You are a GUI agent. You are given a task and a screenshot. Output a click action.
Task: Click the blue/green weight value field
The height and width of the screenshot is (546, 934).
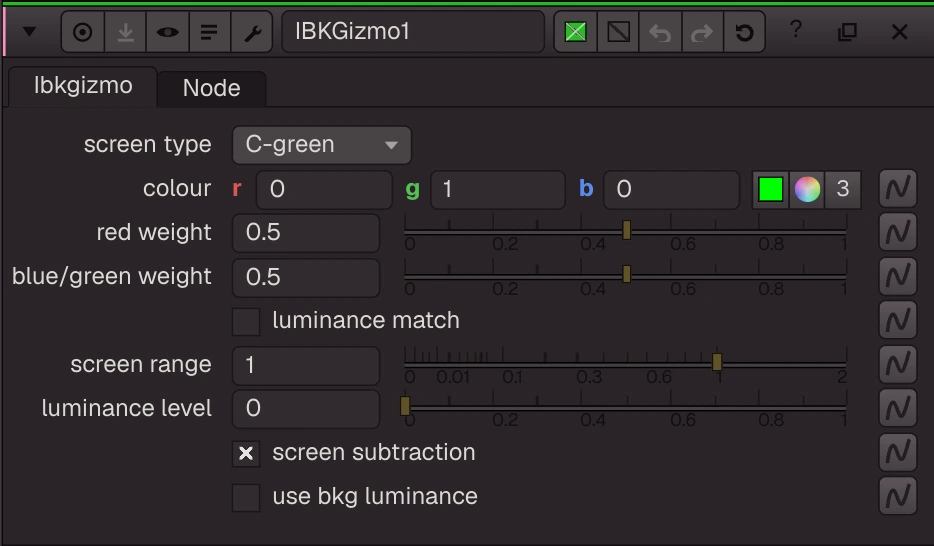[306, 277]
